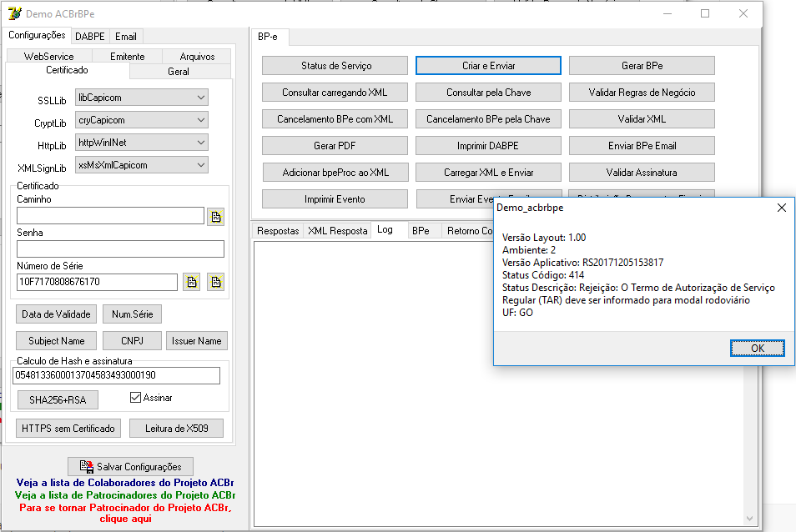The height and width of the screenshot is (532, 796).
Task: Click the Demo ACBrBPe title bar app icon
Action: coord(15,13)
